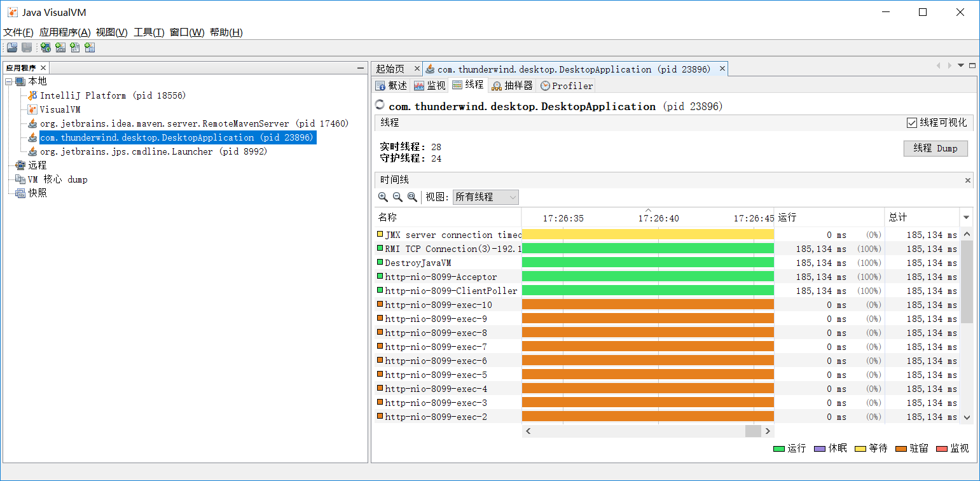The width and height of the screenshot is (980, 481).
Task: Close the 起始页 tab
Action: (417, 69)
